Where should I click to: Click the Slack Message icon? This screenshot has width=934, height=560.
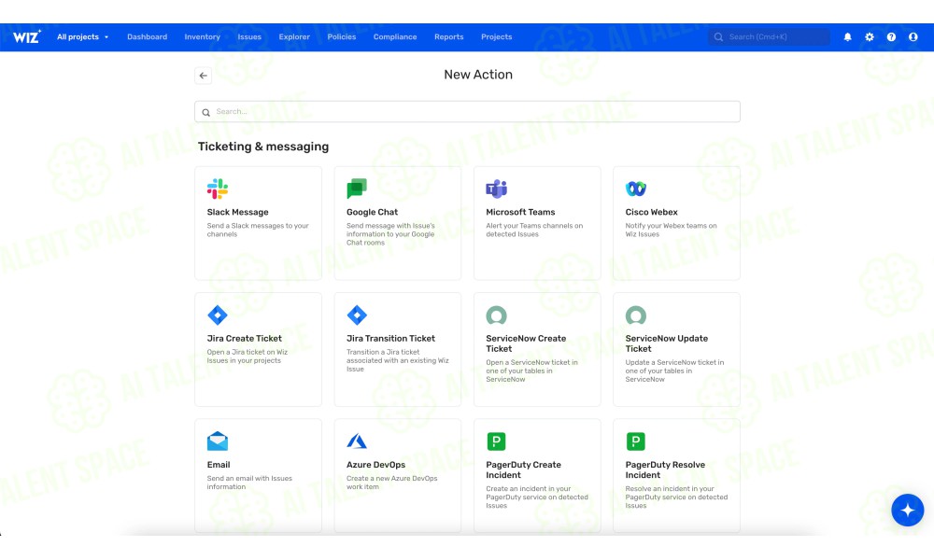(x=218, y=189)
